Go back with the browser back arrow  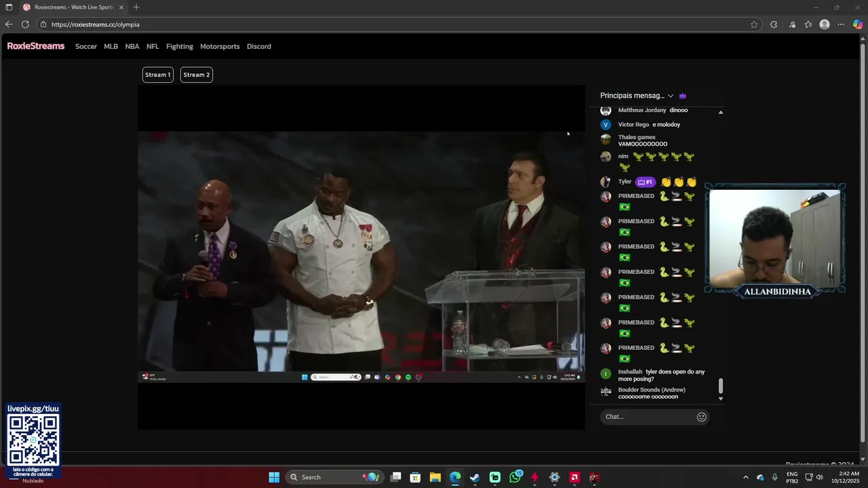tap(9, 24)
